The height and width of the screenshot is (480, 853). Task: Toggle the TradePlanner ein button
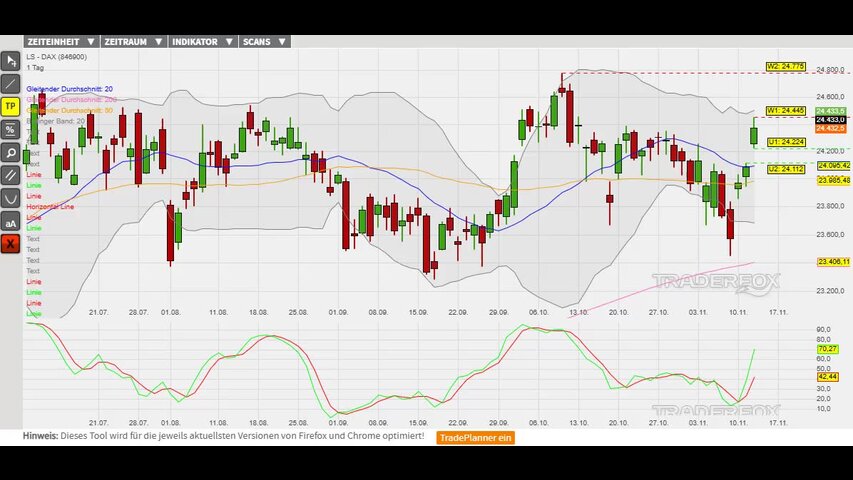point(476,437)
